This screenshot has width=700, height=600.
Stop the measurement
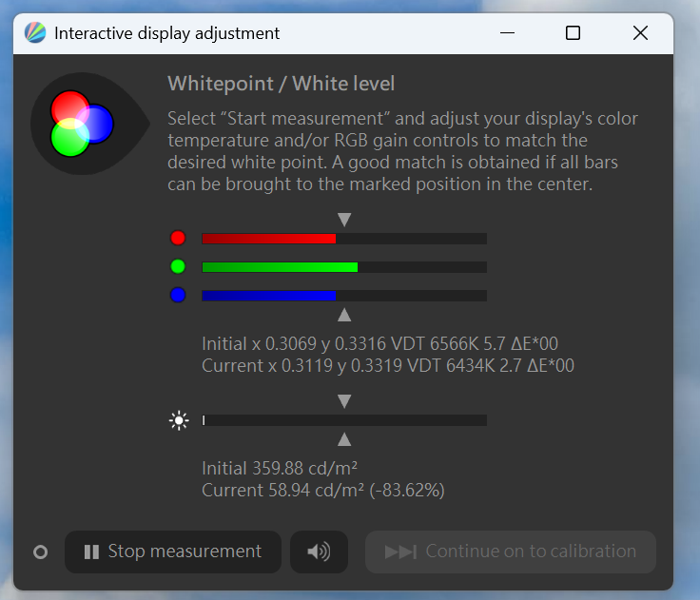click(173, 552)
